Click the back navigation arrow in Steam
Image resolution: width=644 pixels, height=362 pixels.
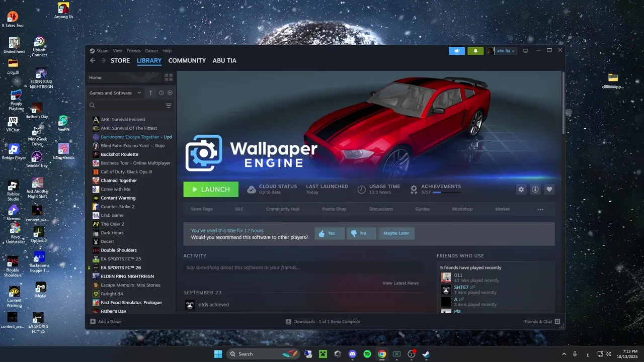[93, 60]
